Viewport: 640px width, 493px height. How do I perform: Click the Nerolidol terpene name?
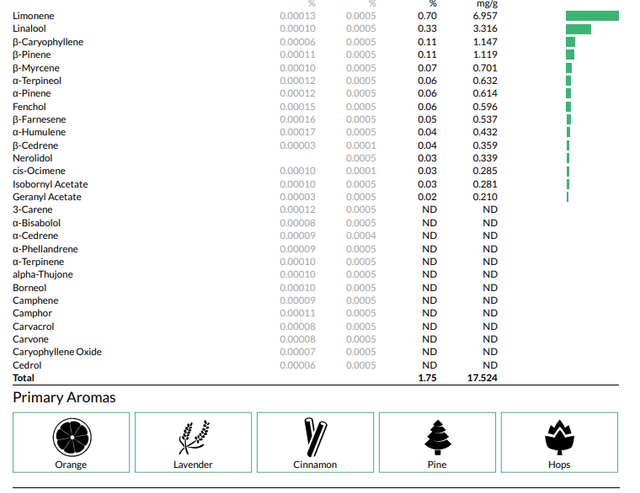click(x=33, y=158)
